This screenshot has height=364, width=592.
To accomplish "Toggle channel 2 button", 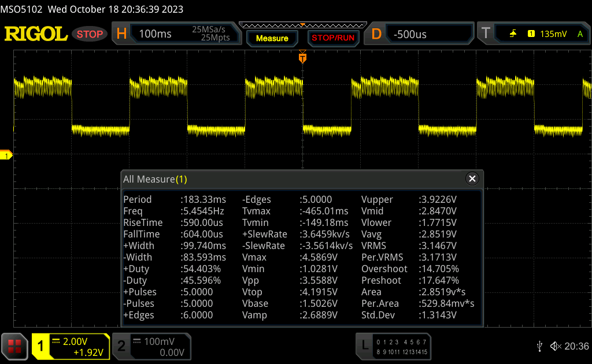I will pos(121,346).
